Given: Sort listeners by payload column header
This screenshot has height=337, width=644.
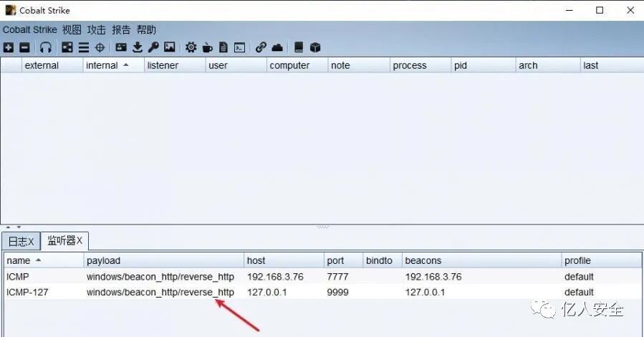Looking at the screenshot, I should coord(163,260).
